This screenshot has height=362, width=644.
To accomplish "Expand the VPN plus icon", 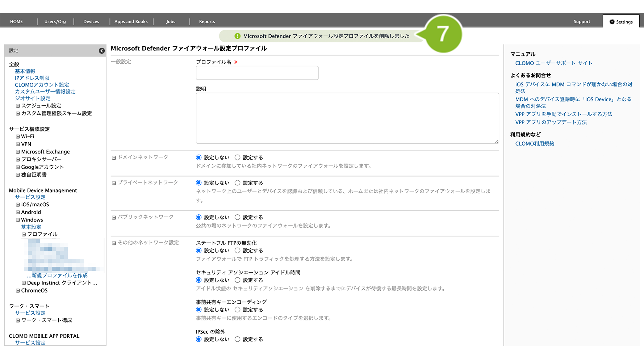I will point(18,144).
